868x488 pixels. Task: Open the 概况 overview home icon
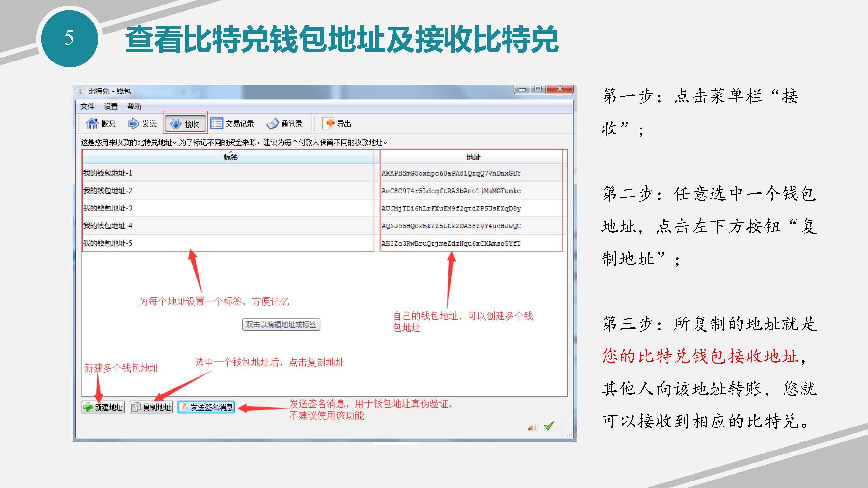click(92, 124)
